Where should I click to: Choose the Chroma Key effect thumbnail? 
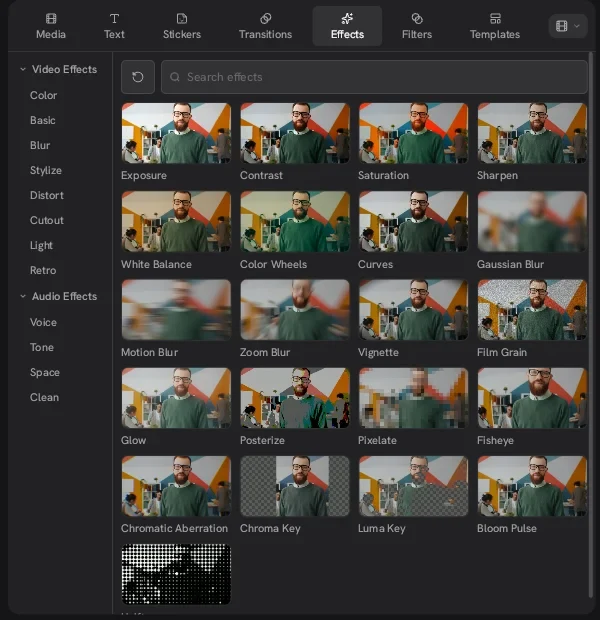(295, 486)
